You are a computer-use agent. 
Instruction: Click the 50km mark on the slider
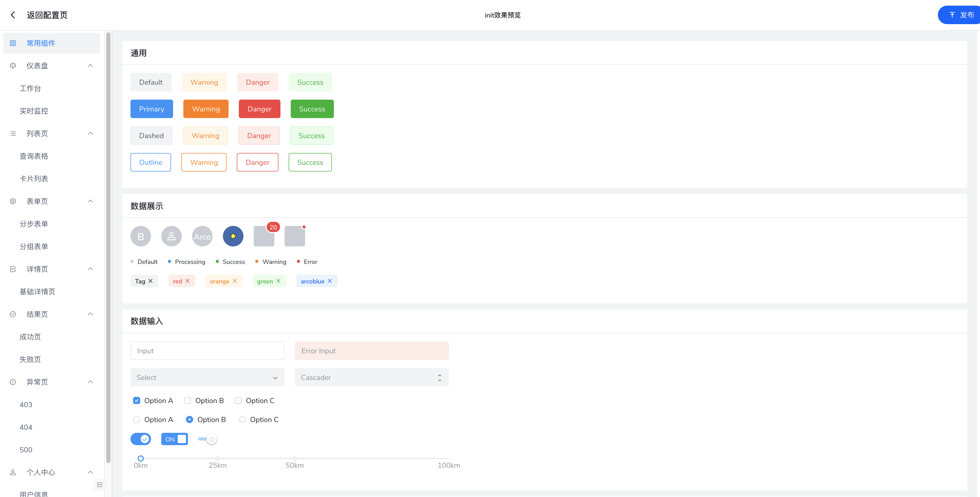pyautogui.click(x=295, y=458)
